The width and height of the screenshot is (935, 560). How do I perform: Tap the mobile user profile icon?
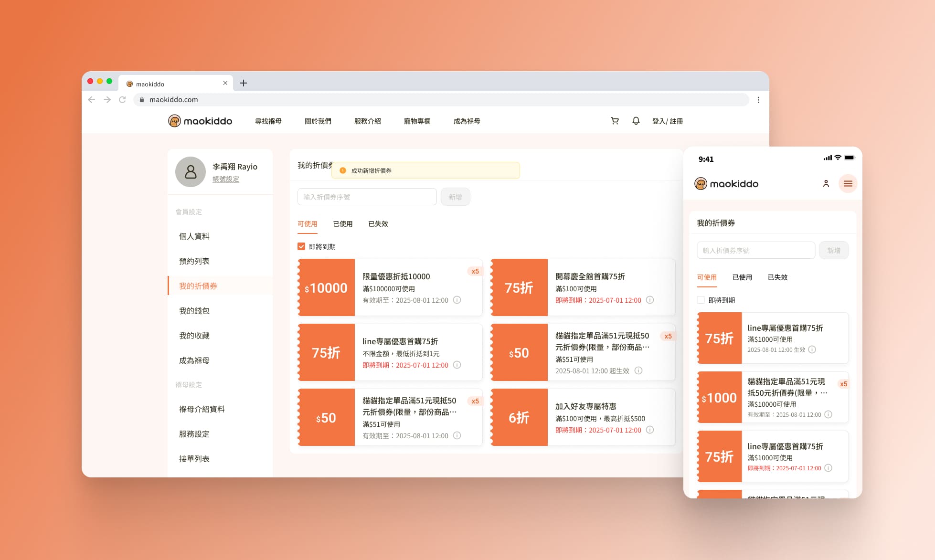[826, 183]
